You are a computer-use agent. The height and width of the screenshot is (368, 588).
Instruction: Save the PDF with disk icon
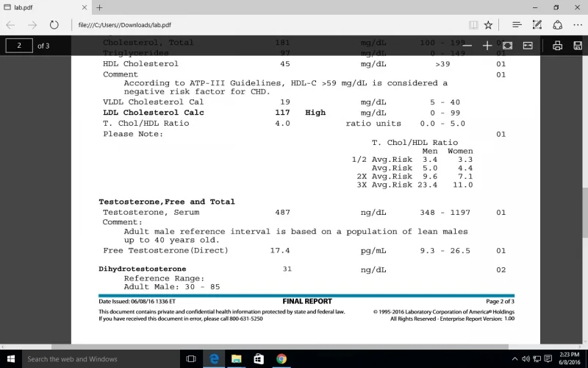pos(578,46)
